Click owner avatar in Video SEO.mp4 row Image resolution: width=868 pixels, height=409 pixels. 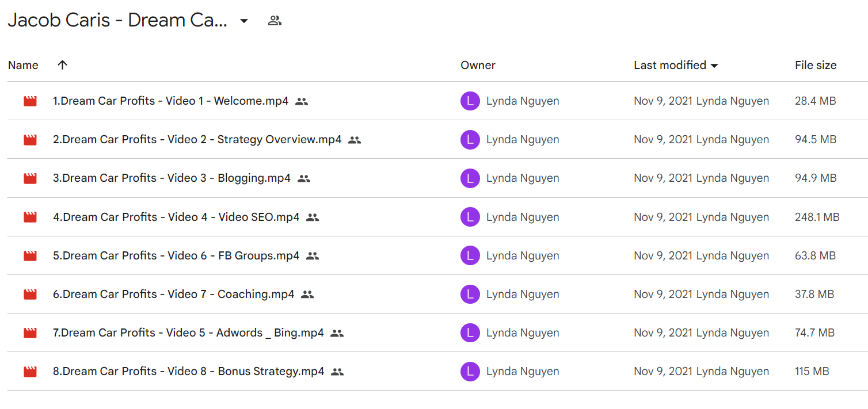coord(470,217)
